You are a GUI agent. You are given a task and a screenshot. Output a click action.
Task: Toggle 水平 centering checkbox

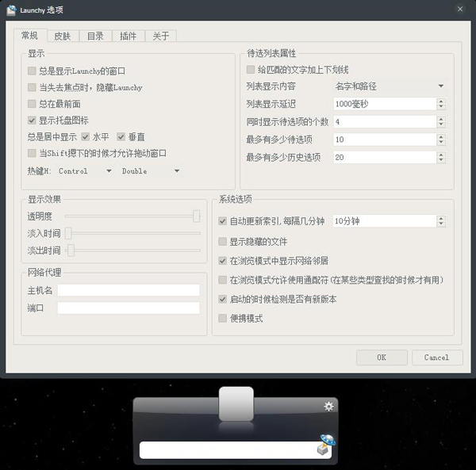[x=86, y=137]
